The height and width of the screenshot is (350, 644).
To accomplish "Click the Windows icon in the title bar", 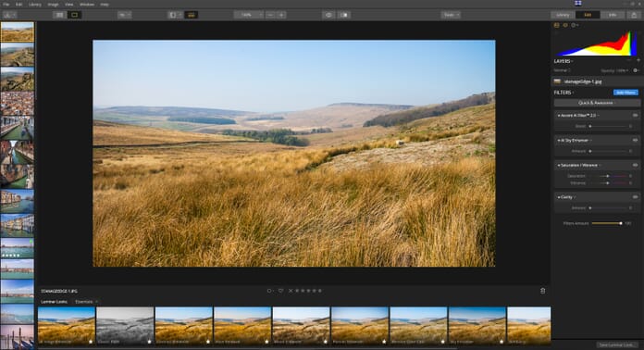I will click(x=578, y=4).
